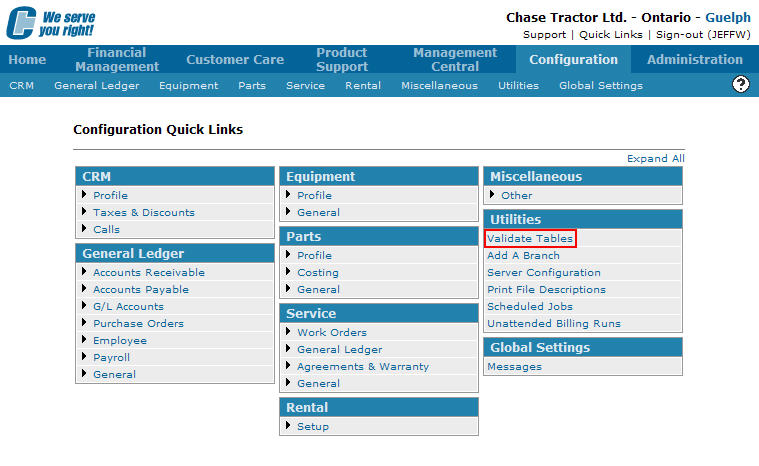Open the CRM submenu item
Screen dimensions: 759x466
(21, 86)
